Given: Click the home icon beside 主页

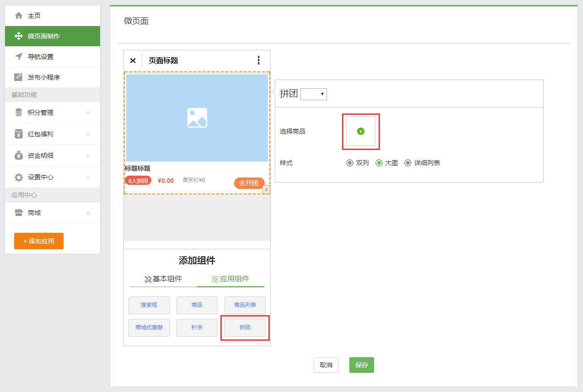Looking at the screenshot, I should 19,16.
